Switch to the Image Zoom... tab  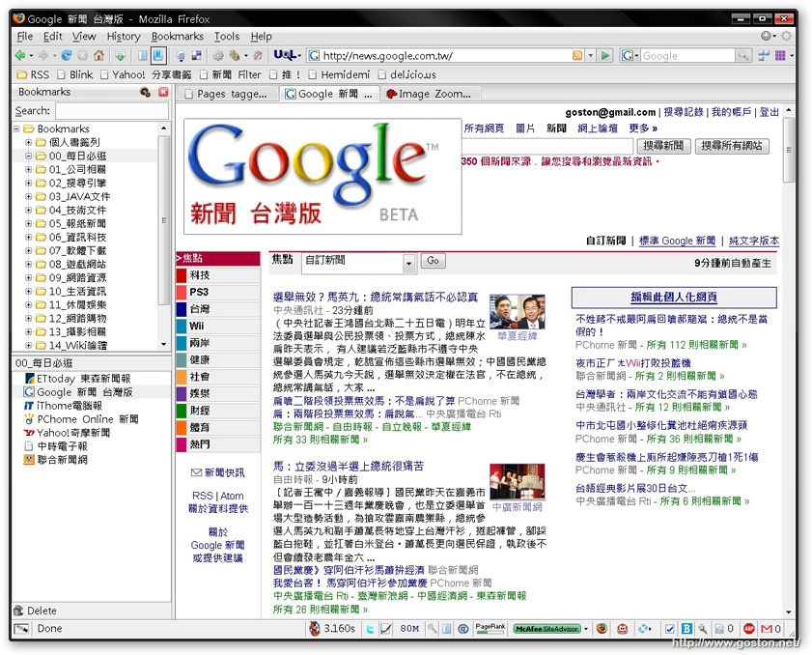pyautogui.click(x=429, y=94)
